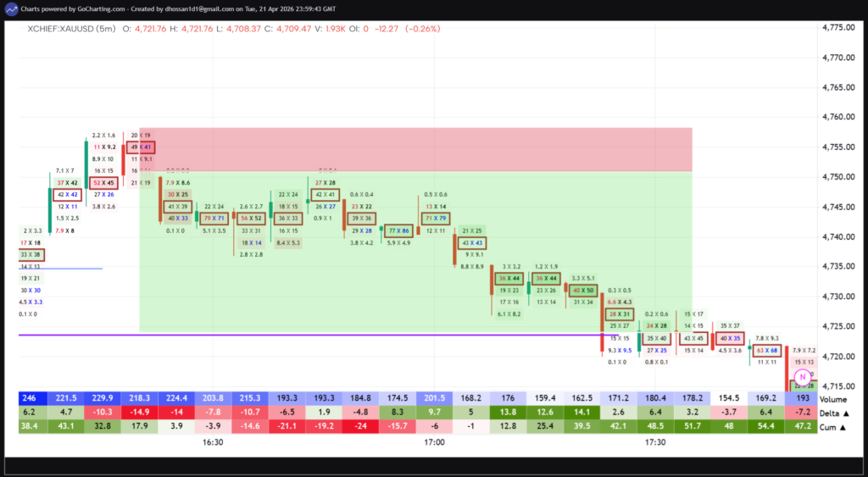The image size is (868, 477).
Task: Click the 16:30 time axis label
Action: click(213, 442)
